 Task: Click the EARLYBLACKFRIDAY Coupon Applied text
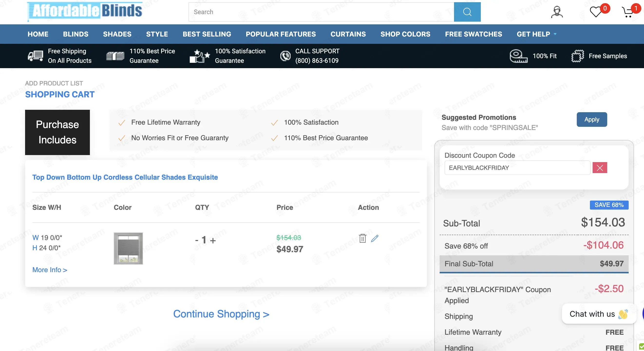[x=498, y=295]
